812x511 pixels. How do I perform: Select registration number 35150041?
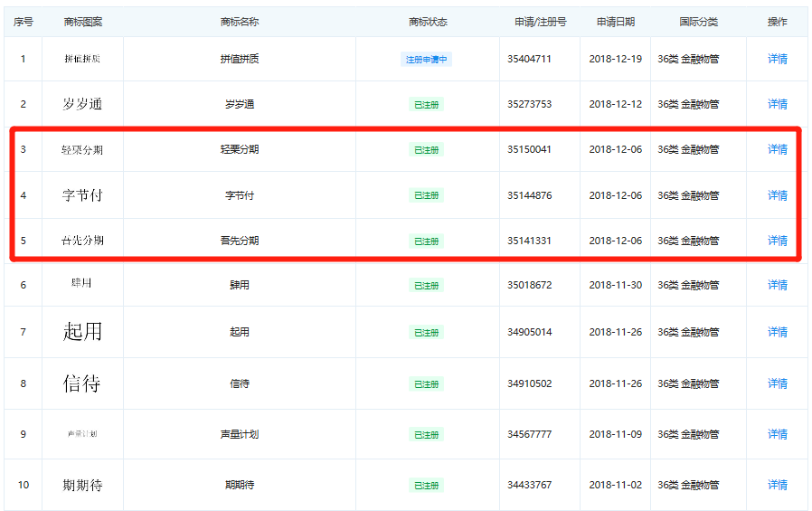point(529,149)
